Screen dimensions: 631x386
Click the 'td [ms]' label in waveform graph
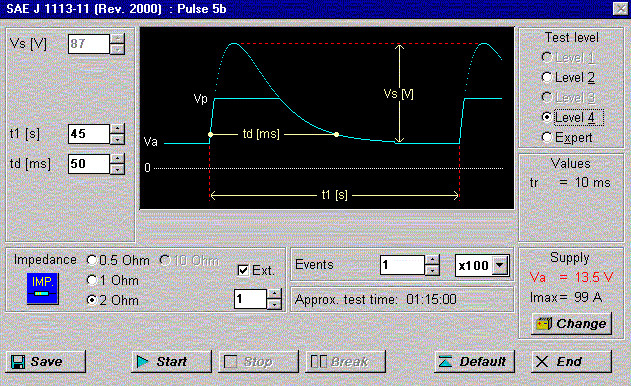tap(261, 133)
